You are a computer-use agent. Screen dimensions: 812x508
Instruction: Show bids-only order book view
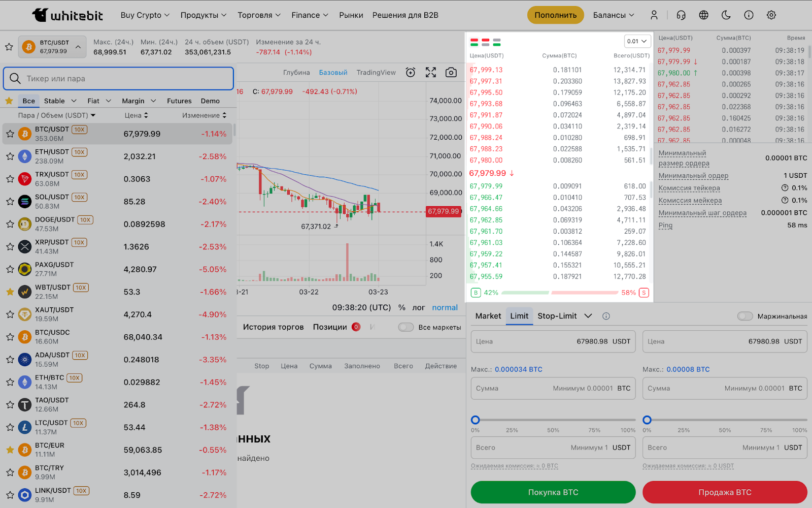[x=497, y=42]
